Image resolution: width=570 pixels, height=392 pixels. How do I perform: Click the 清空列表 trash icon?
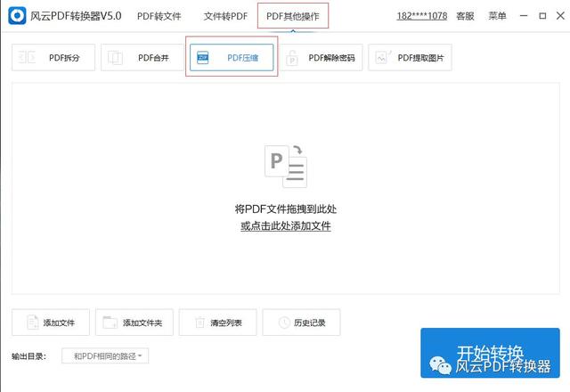tap(199, 323)
